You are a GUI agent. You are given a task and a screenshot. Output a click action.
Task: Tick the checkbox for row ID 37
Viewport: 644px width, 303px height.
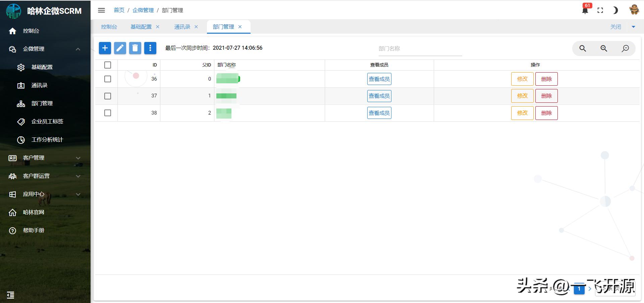[x=108, y=96]
